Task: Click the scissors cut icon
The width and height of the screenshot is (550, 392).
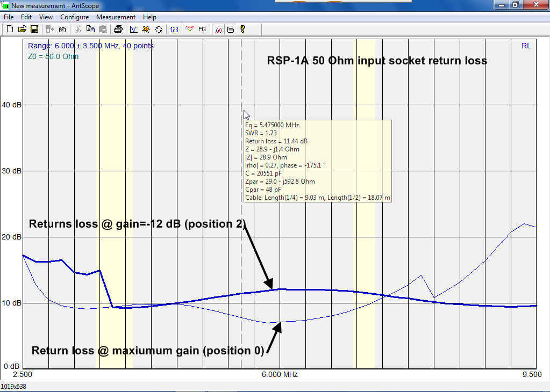Action: coord(78,30)
